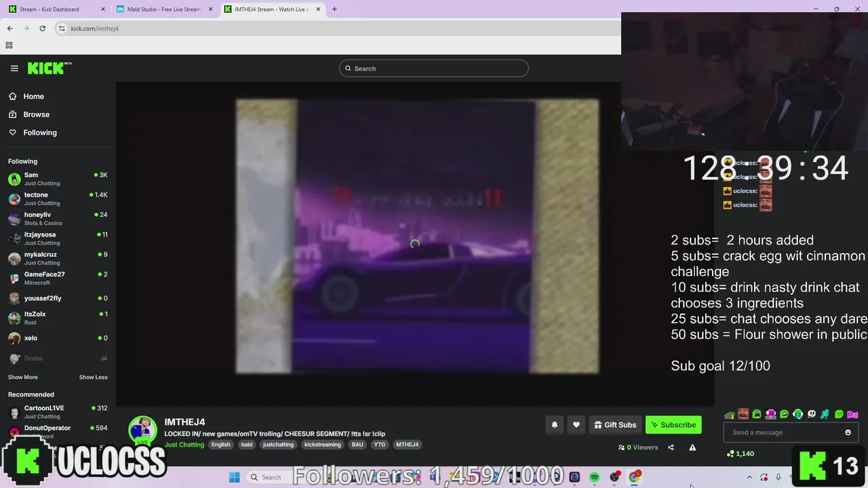Screen dimensions: 868x488
Task: Open tectone's channel from Following list
Action: coord(58,199)
